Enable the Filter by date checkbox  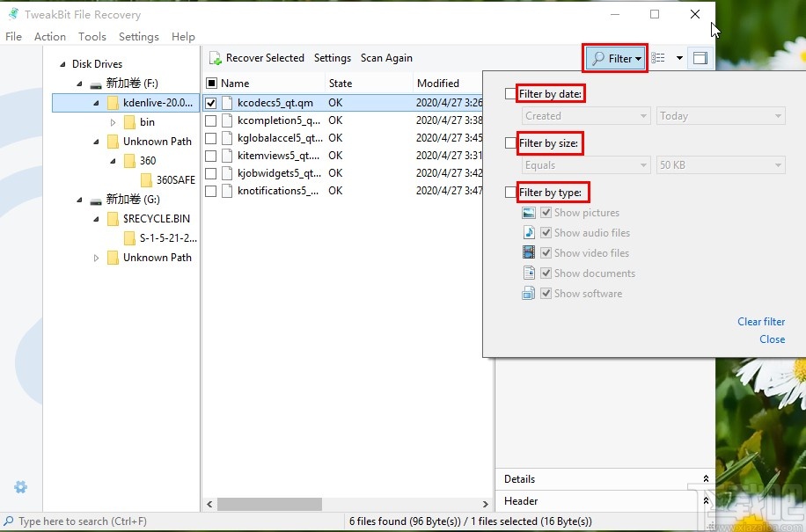pos(510,93)
